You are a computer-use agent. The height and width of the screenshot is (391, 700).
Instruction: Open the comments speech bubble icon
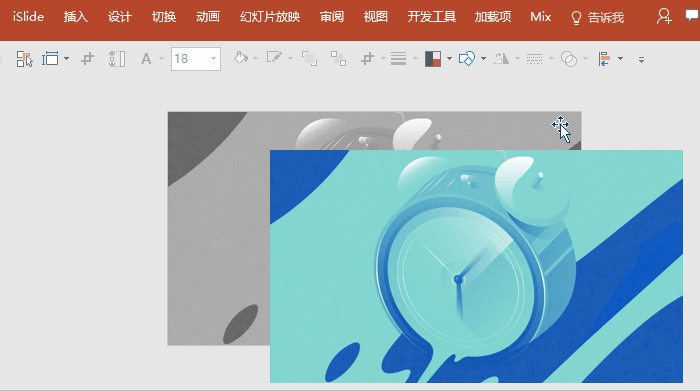pos(692,16)
